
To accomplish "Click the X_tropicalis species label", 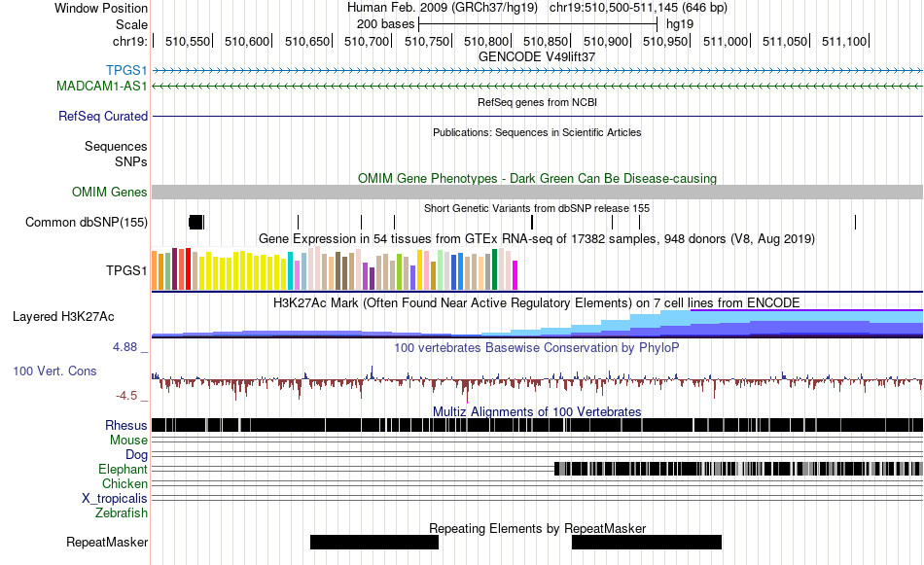I will click(115, 499).
